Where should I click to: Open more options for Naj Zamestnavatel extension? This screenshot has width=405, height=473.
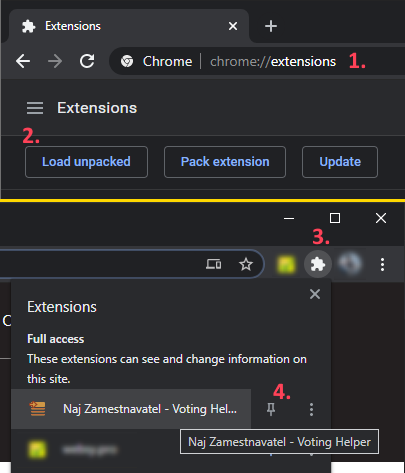coord(311,409)
